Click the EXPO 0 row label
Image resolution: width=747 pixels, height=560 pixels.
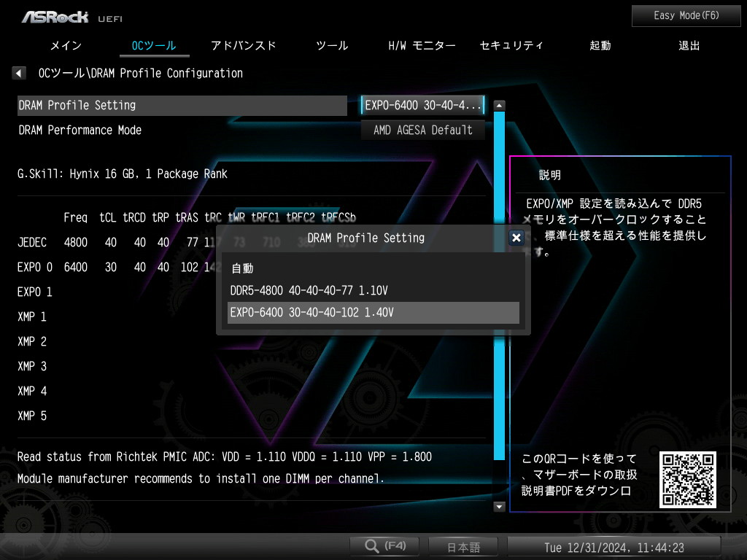[35, 267]
